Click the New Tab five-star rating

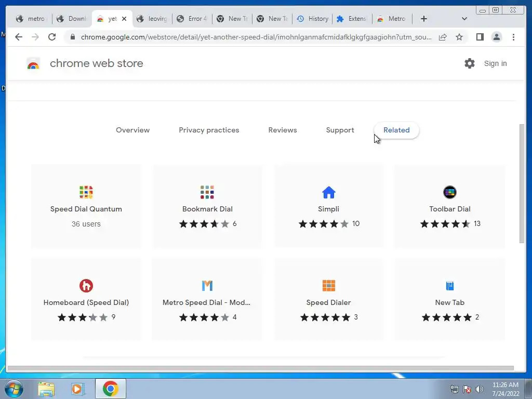pos(446,317)
